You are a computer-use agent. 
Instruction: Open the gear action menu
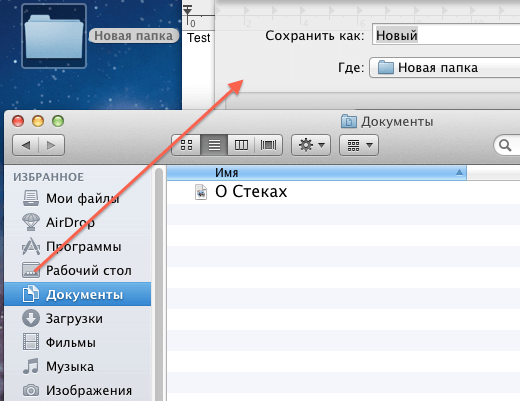pos(311,145)
